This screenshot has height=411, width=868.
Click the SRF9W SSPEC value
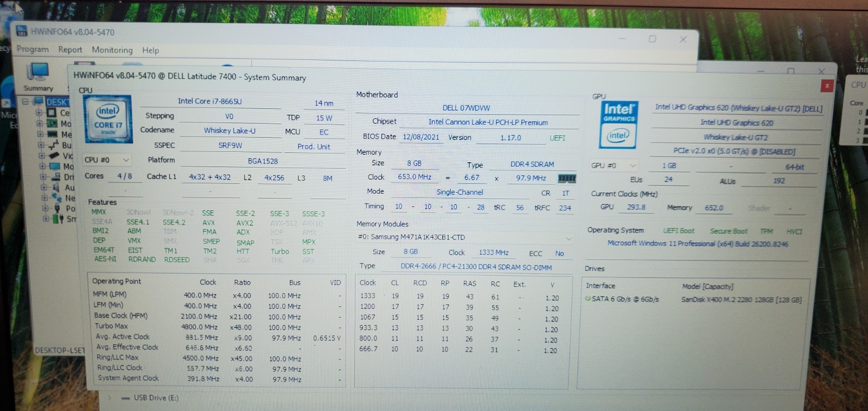[x=230, y=145]
